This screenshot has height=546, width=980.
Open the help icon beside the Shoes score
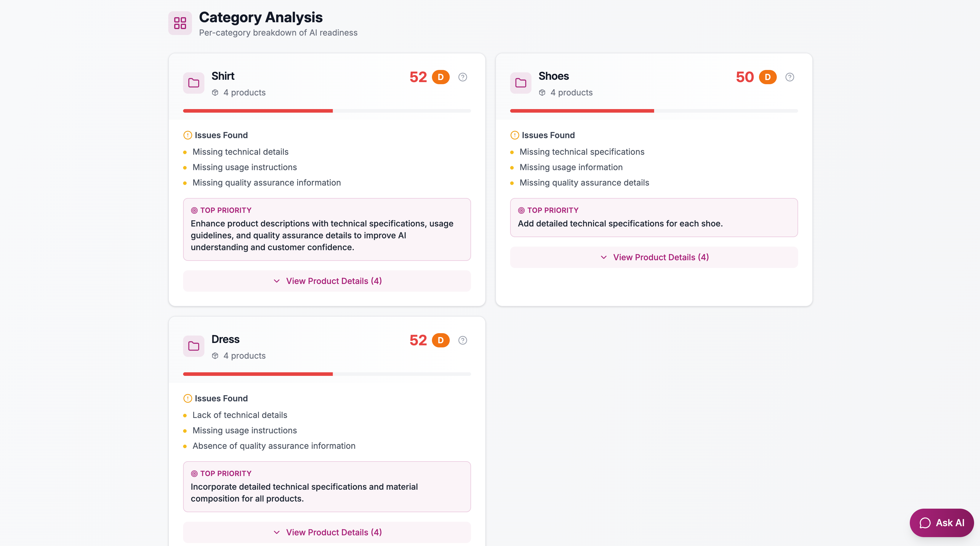tap(790, 77)
